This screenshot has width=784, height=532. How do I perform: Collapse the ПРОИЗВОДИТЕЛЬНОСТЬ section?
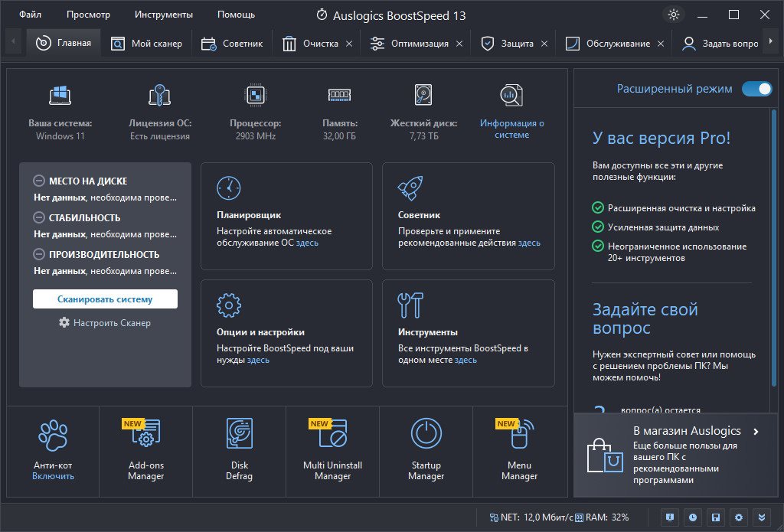point(38,254)
